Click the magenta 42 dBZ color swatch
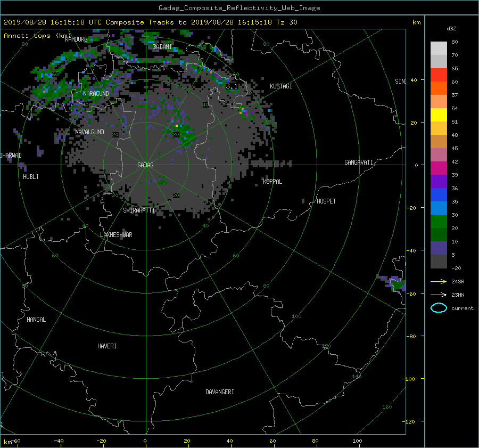The image size is (479, 448). (x=439, y=168)
